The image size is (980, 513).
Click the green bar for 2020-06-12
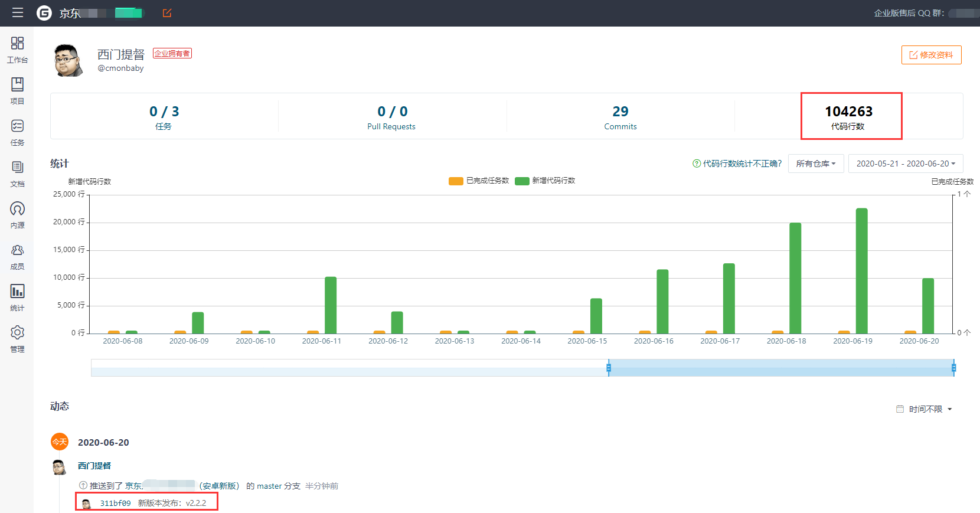point(397,322)
